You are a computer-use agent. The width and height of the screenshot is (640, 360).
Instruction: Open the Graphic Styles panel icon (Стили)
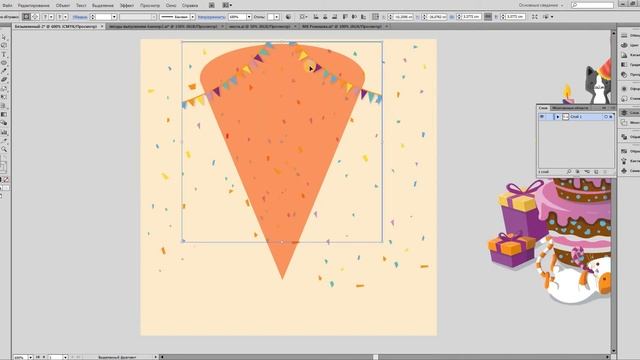[624, 98]
